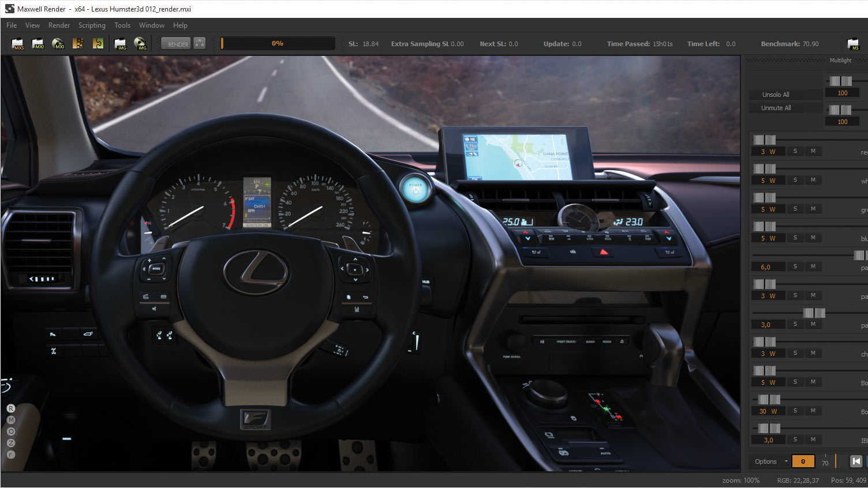The height and width of the screenshot is (488, 868).
Task: Toggle the render region icon beside RENDER
Action: coord(199,43)
